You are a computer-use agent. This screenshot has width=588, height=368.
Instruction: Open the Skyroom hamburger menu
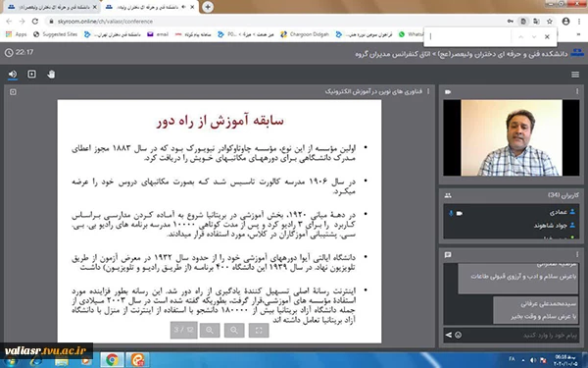click(575, 75)
